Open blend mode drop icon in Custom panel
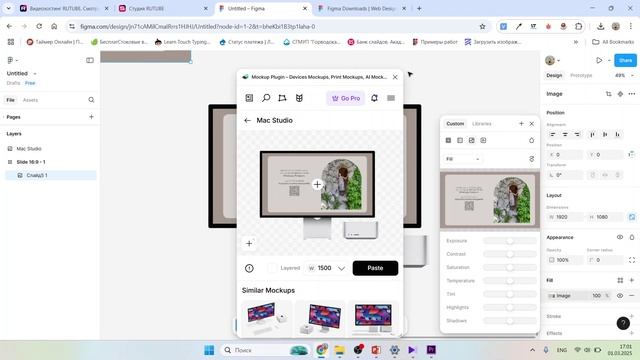The width and height of the screenshot is (640, 360). click(531, 140)
